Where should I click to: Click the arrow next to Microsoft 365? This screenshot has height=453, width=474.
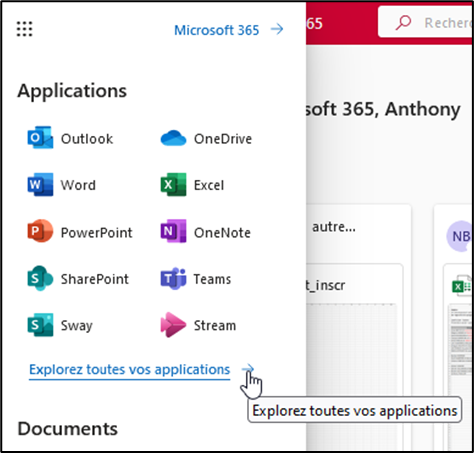[x=277, y=29]
